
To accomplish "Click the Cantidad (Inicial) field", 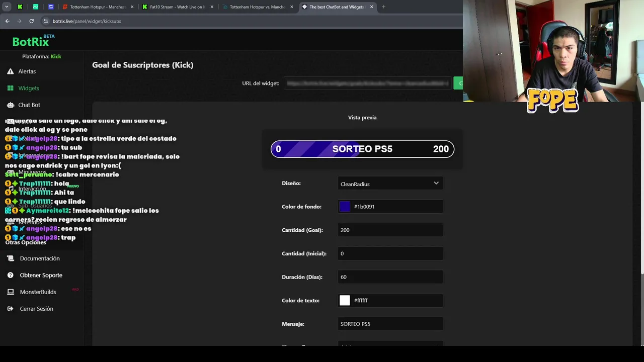I will point(390,253).
